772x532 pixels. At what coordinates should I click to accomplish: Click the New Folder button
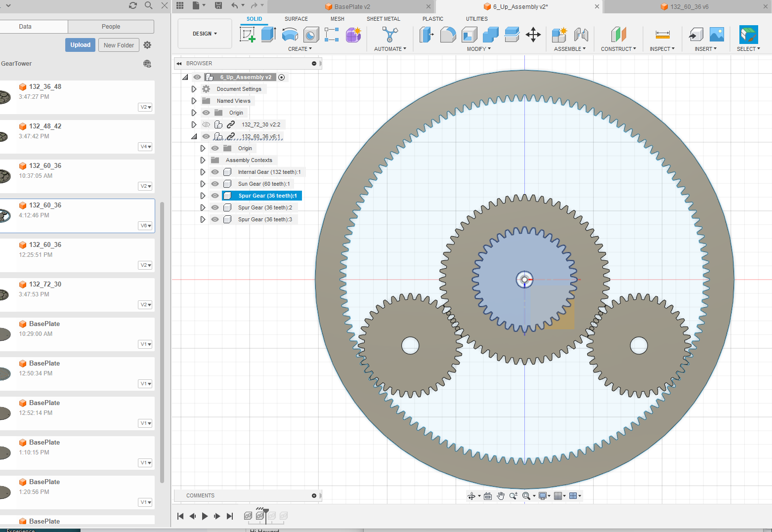pyautogui.click(x=119, y=44)
